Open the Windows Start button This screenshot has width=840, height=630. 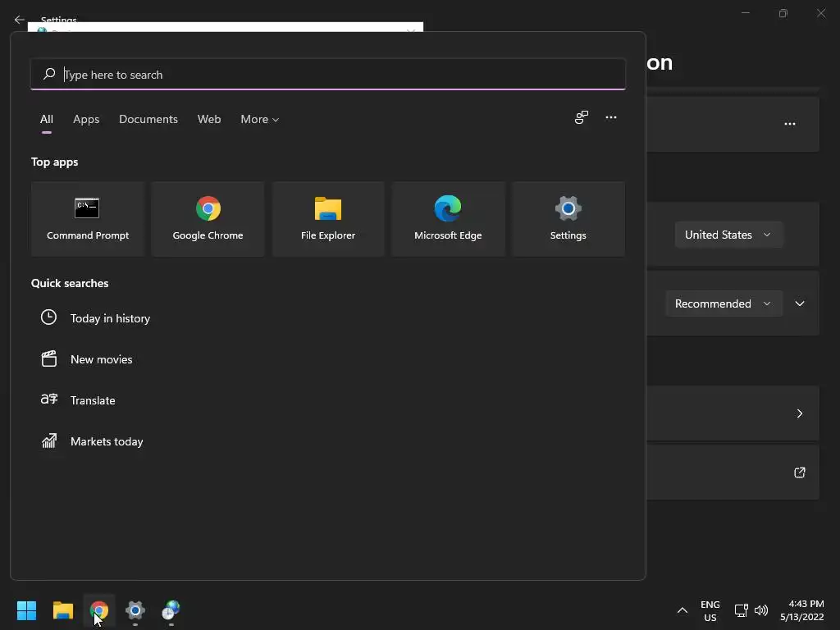26,610
